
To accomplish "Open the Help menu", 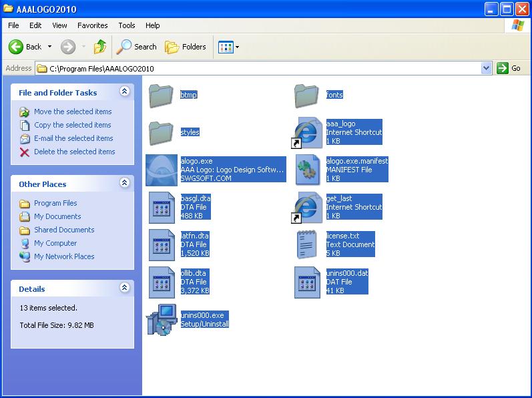I will 152,25.
